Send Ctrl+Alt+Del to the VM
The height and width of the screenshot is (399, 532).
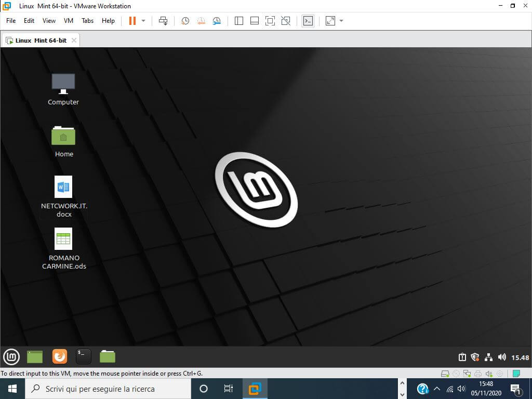163,21
